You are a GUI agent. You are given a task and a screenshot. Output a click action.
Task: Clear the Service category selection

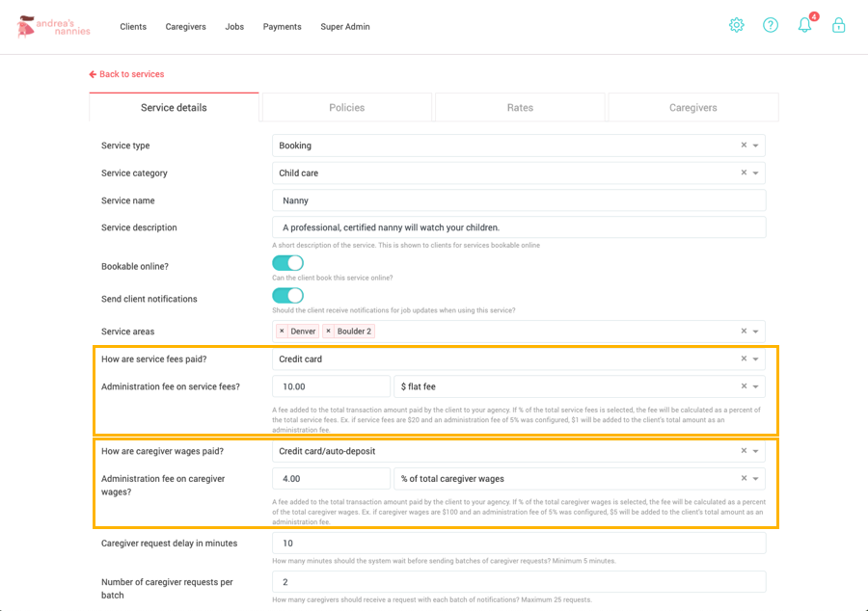744,173
